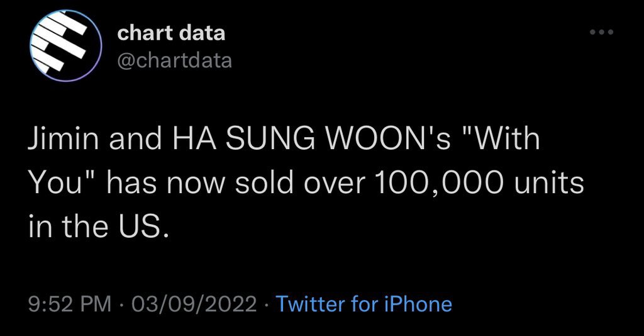Open the Twitter for iPhone source link
Viewport: 644px width, 336px height.
tap(364, 305)
